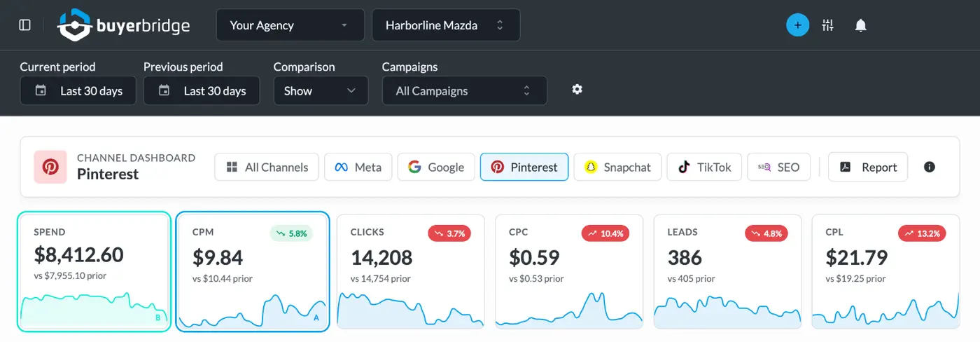980x342 pixels.
Task: Switch to the Meta channel tab
Action: coord(358,167)
